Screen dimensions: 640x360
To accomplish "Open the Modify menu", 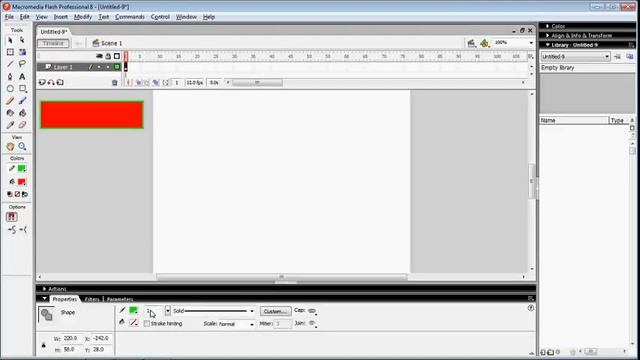I will pos(83,17).
